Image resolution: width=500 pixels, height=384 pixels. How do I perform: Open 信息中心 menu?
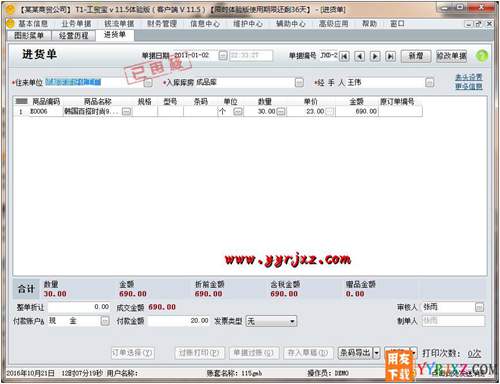(x=205, y=24)
